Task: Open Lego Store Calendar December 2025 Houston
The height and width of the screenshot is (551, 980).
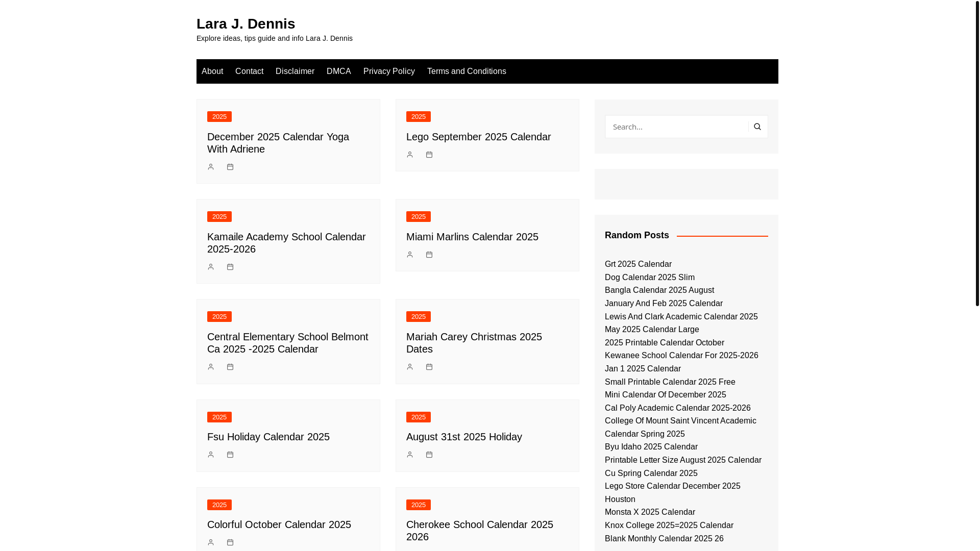Action: click(x=673, y=493)
